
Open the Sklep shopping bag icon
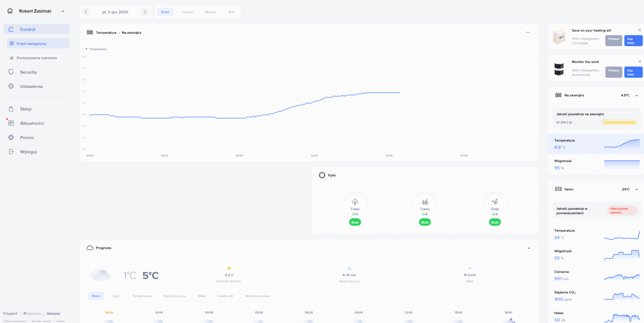tap(11, 109)
